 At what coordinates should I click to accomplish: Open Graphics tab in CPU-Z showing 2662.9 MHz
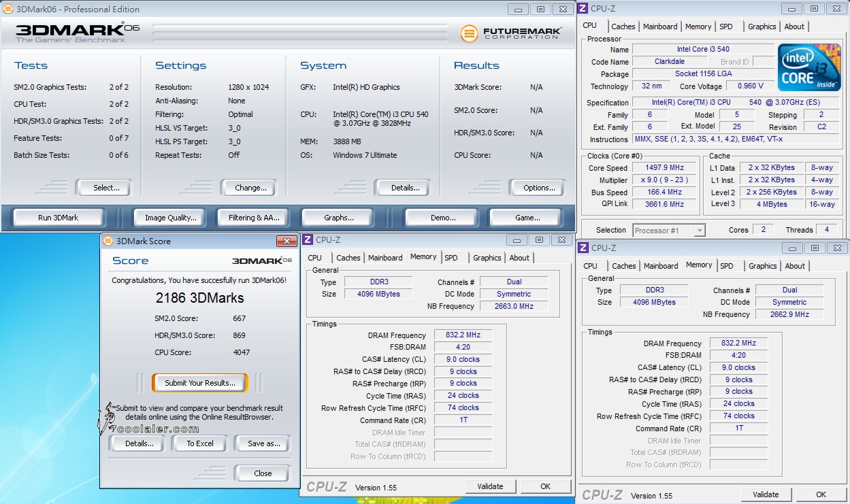(762, 266)
